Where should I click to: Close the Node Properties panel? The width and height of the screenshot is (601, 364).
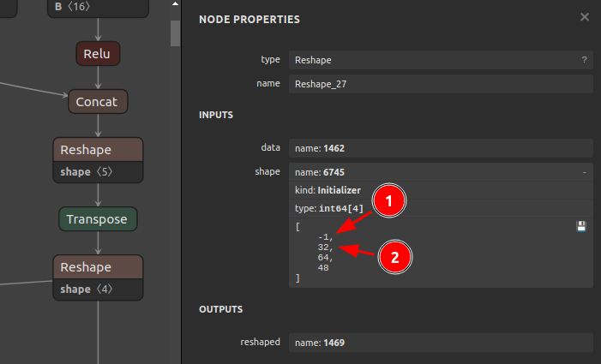tap(584, 17)
